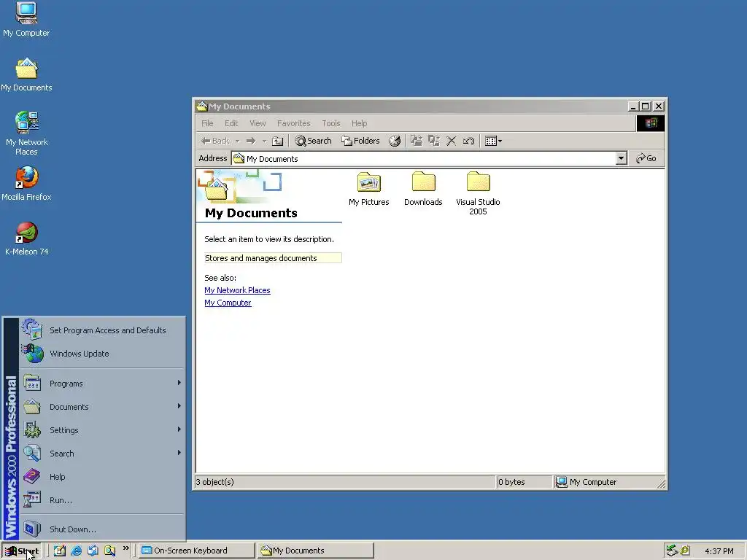747x560 pixels.
Task: Expand the Settings submenu
Action: 102,430
